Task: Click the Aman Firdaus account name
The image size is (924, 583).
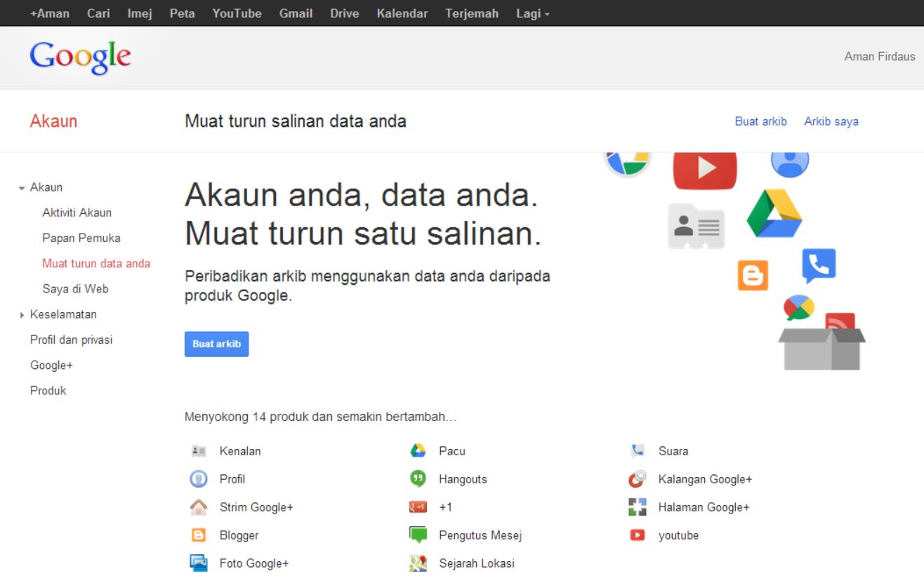Action: 880,57
